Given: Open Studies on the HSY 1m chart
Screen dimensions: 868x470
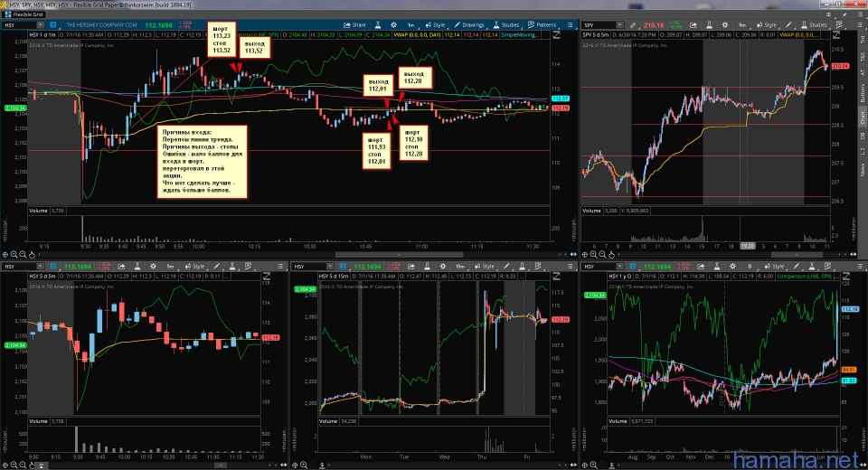Looking at the screenshot, I should pyautogui.click(x=506, y=25).
